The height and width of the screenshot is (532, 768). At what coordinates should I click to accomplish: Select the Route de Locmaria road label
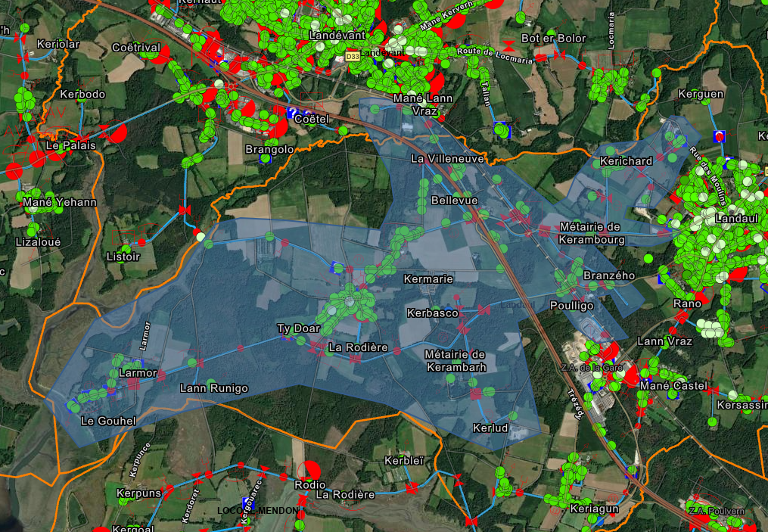(x=495, y=55)
